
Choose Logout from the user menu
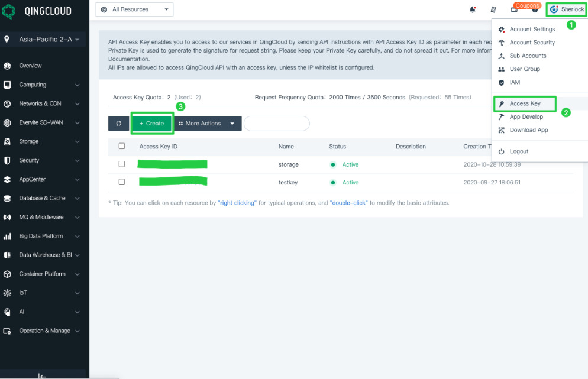(x=519, y=151)
